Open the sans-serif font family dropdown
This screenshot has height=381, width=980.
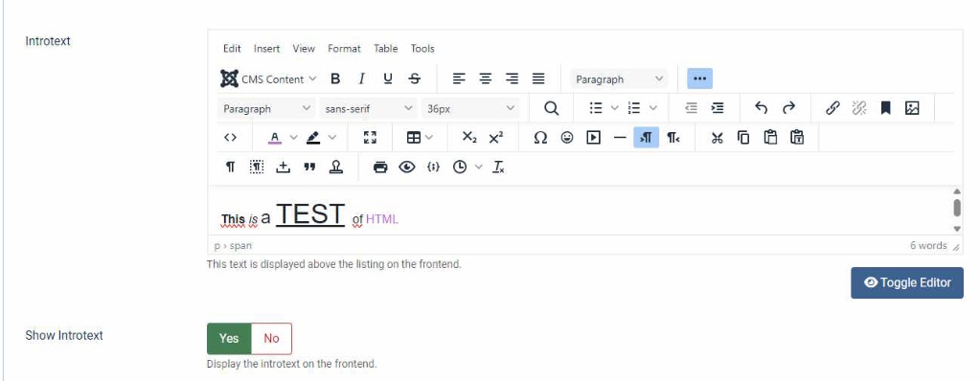click(x=369, y=108)
